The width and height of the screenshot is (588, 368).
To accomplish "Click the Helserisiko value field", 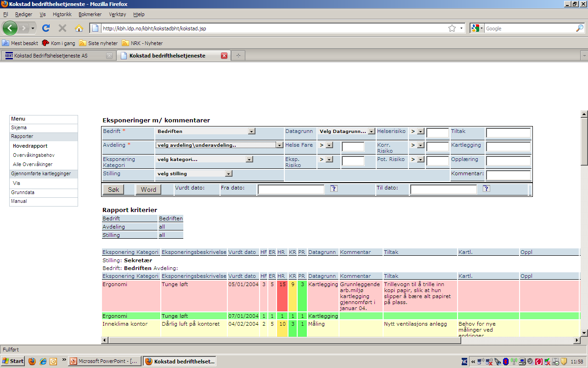I will [x=437, y=133].
